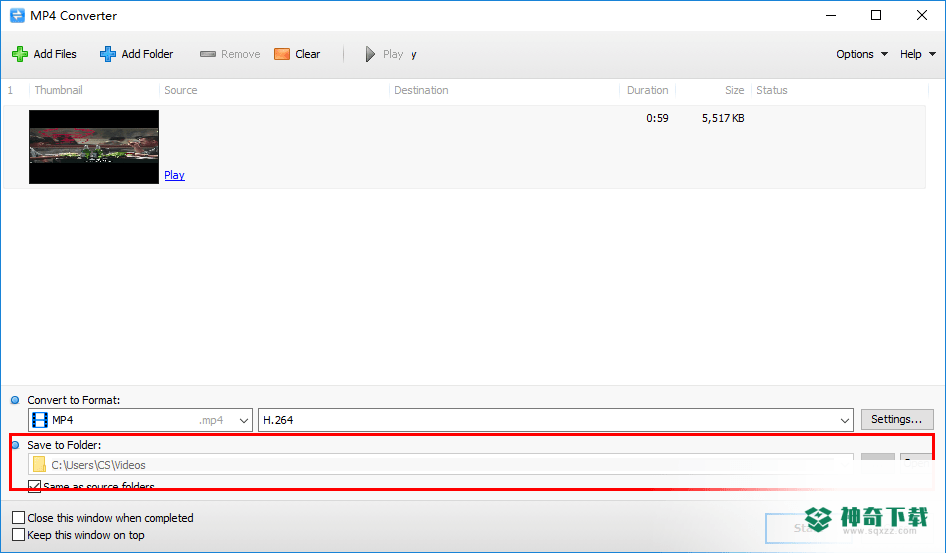The image size is (946, 553).
Task: Click the Remove toolbar button
Action: 230,54
